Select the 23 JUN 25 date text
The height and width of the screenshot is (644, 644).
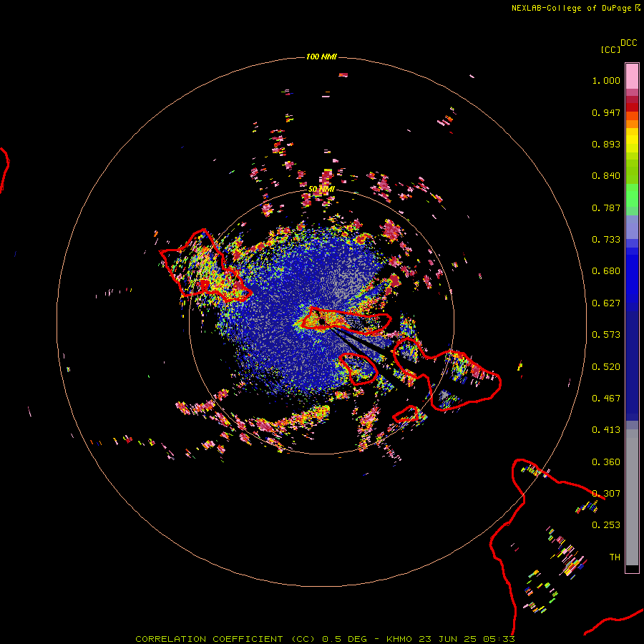448,639
